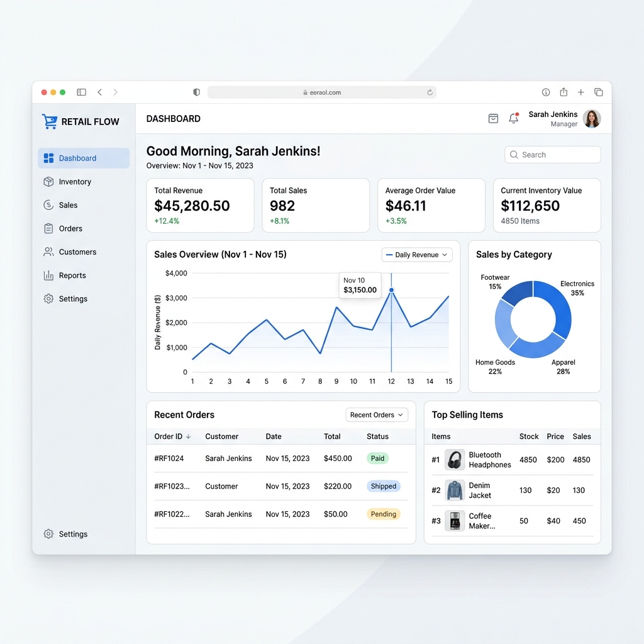The image size is (644, 644).
Task: Open Inventory section in sidebar
Action: coord(84,182)
